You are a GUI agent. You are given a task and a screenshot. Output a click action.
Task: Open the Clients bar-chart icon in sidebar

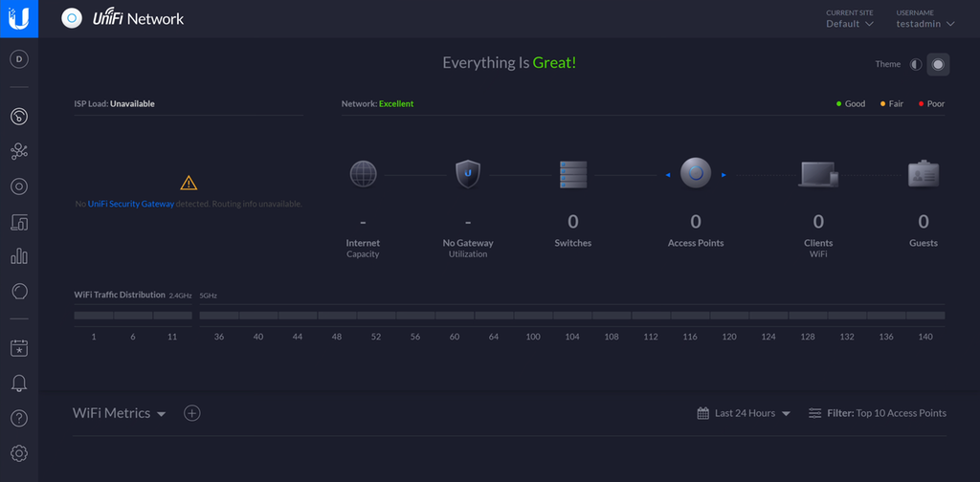pyautogui.click(x=19, y=255)
